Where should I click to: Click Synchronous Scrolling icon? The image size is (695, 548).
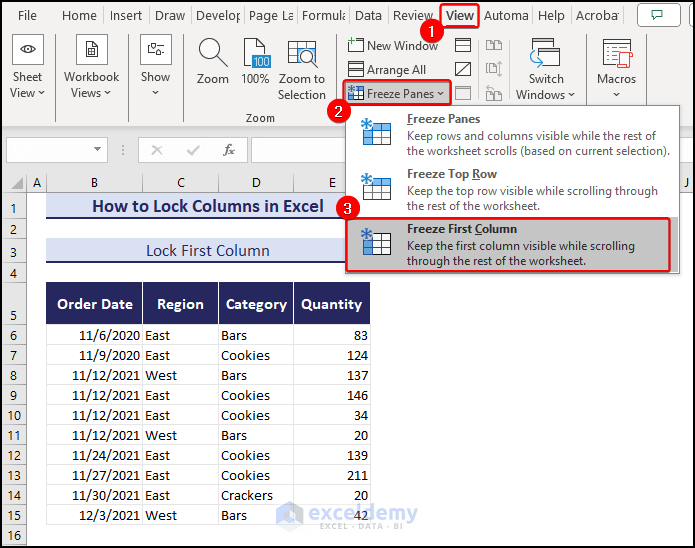pyautogui.click(x=494, y=69)
